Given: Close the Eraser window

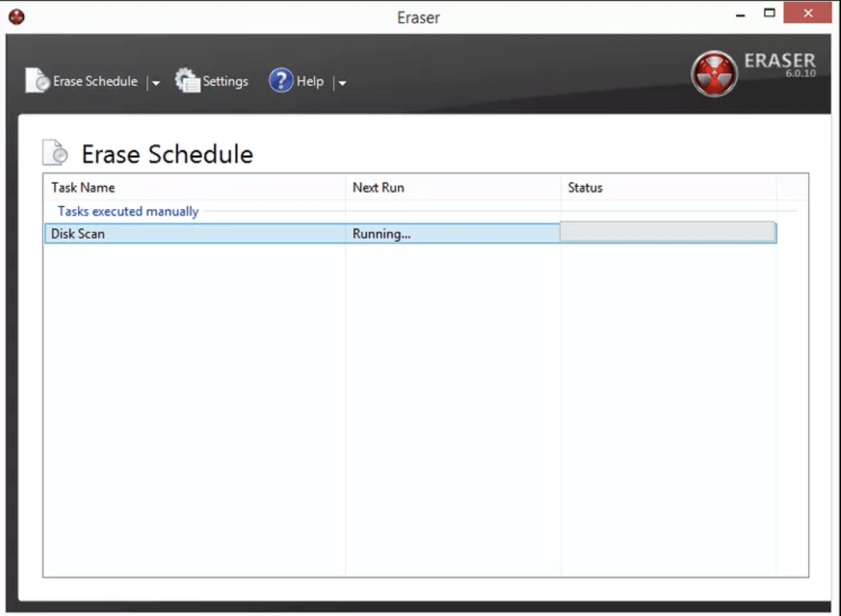Looking at the screenshot, I should click(x=809, y=13).
